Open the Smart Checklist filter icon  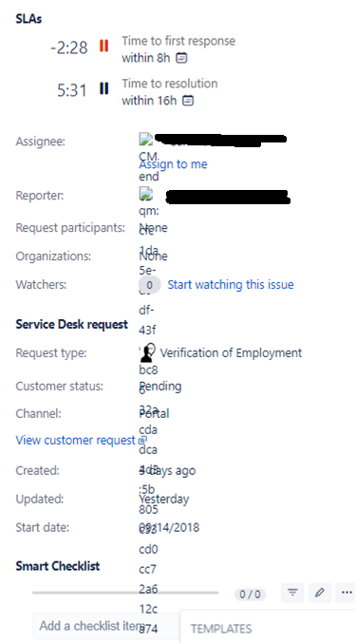(292, 593)
